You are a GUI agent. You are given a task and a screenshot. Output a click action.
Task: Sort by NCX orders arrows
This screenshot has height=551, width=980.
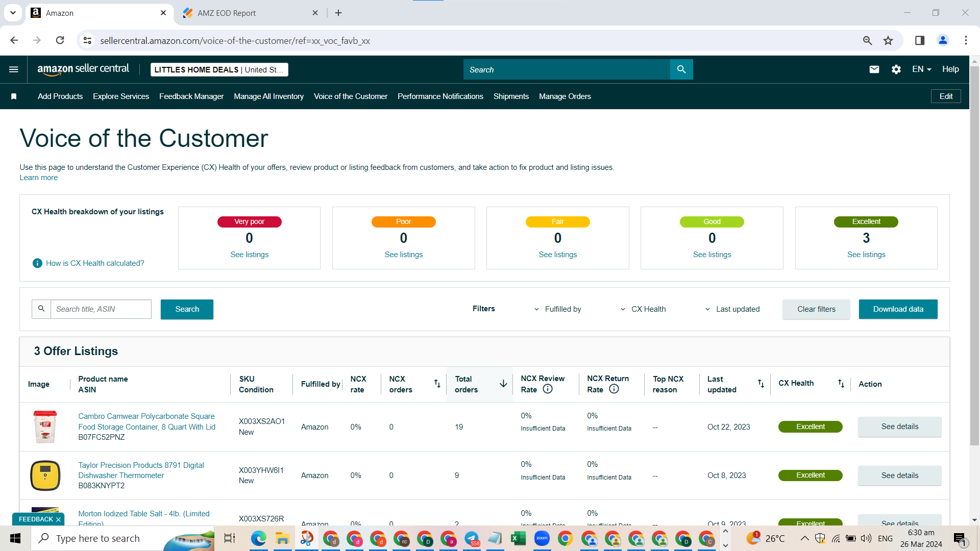437,384
